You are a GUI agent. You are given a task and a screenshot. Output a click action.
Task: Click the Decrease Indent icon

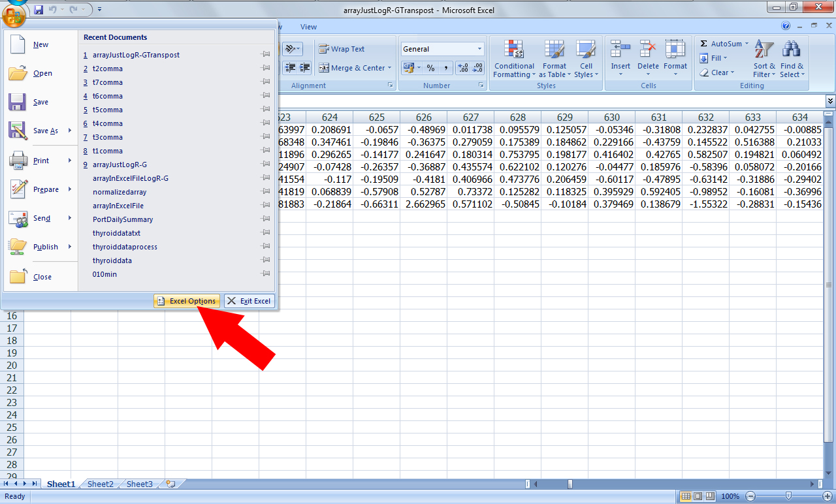pyautogui.click(x=289, y=68)
